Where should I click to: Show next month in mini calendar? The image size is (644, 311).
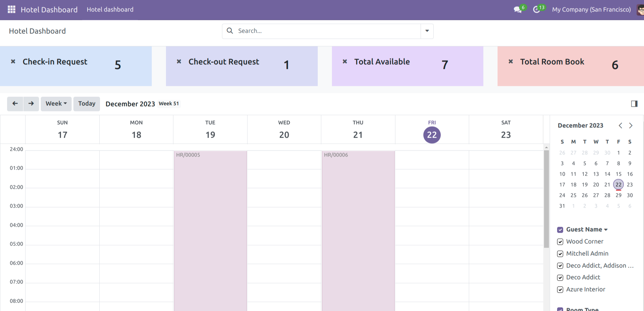pos(631,126)
